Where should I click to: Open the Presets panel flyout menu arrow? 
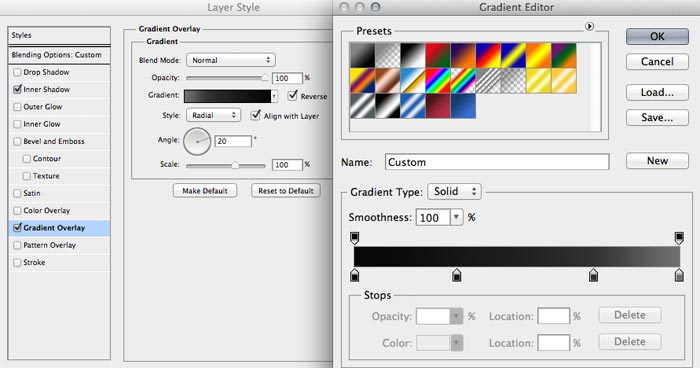pyautogui.click(x=589, y=27)
